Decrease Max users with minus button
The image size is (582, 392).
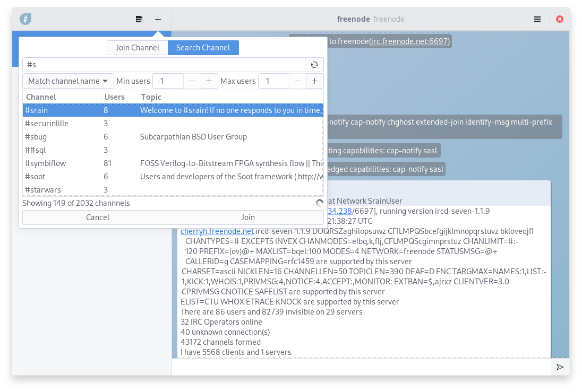[297, 81]
